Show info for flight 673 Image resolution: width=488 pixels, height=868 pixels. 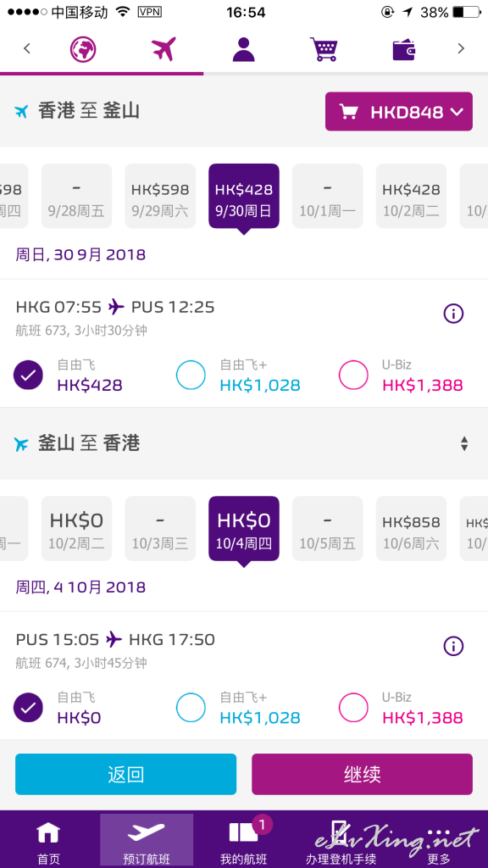click(x=453, y=314)
